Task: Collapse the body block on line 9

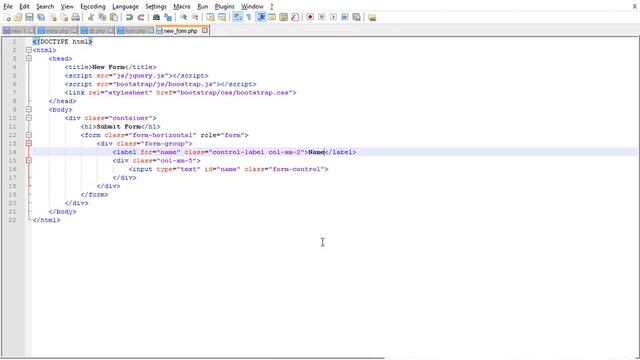Action: (x=29, y=110)
